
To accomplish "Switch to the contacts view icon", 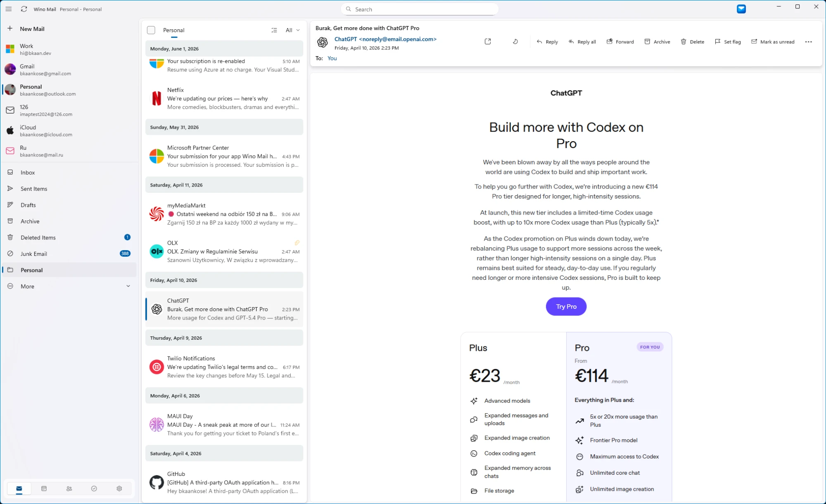I will click(x=69, y=488).
